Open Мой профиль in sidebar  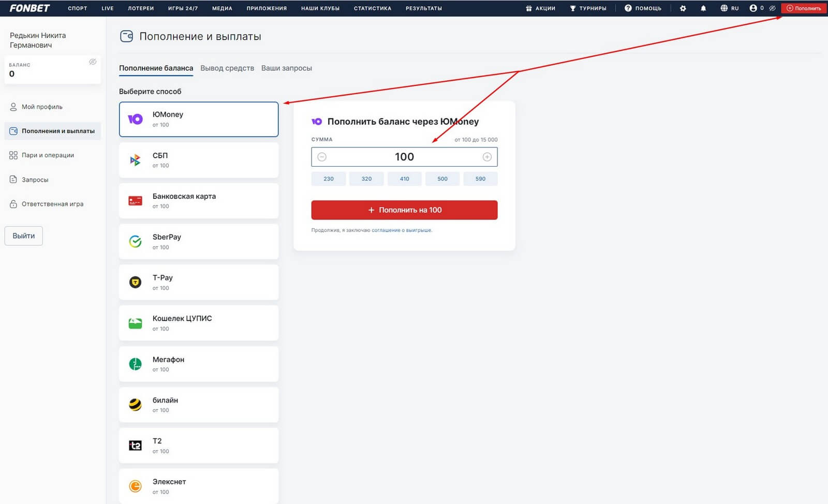42,107
